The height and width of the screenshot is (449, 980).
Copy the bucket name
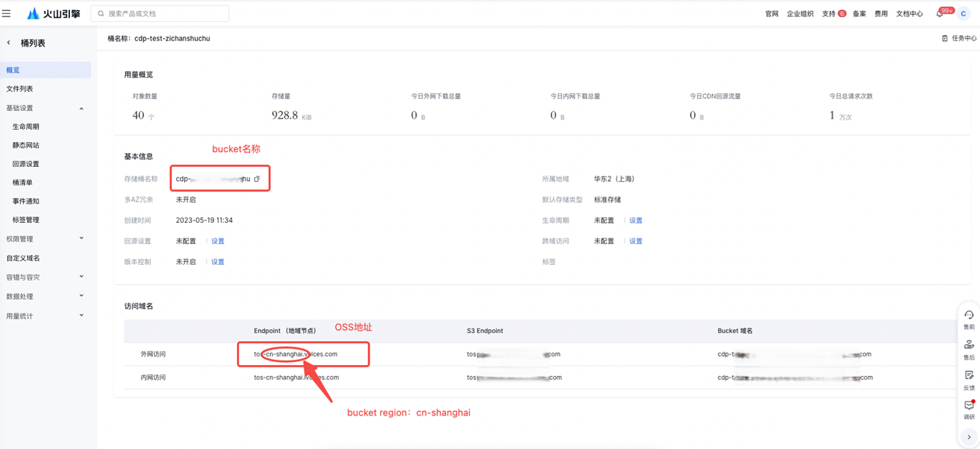[257, 179]
